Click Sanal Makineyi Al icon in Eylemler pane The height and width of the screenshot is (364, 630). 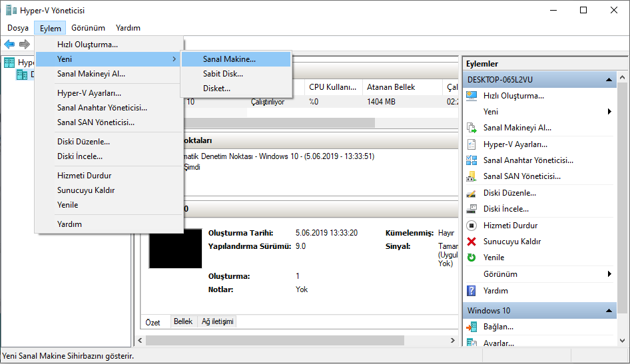coord(472,128)
